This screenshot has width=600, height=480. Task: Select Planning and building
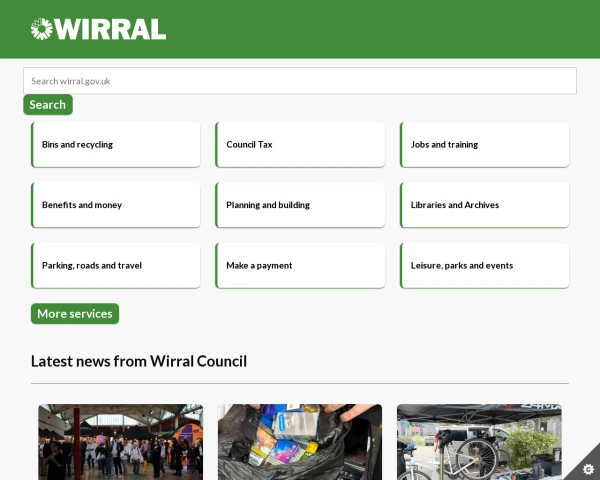pyautogui.click(x=300, y=205)
